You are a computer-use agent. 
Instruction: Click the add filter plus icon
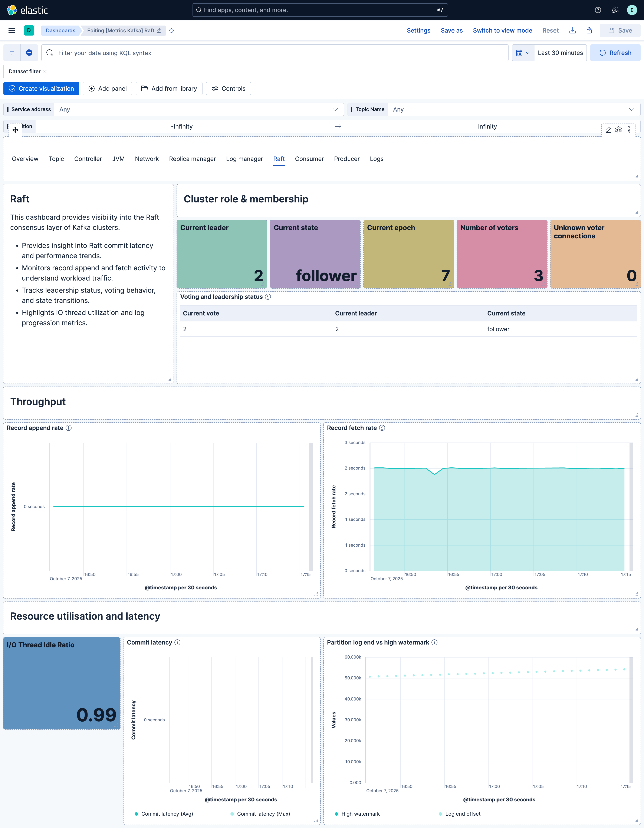tap(29, 53)
